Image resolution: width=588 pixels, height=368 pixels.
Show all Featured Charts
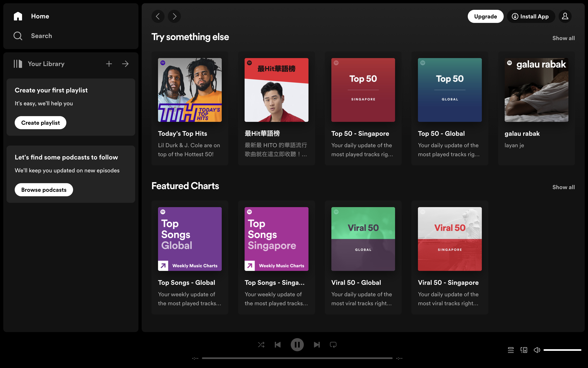(563, 187)
